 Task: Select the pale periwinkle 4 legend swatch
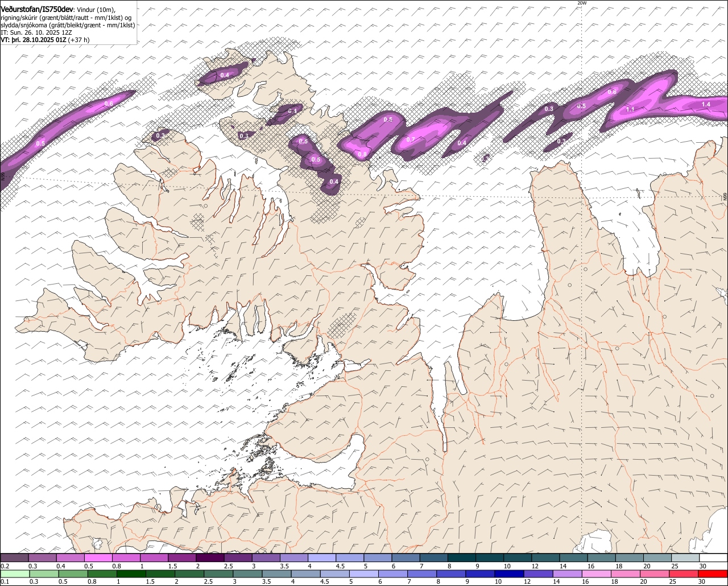[321, 558]
